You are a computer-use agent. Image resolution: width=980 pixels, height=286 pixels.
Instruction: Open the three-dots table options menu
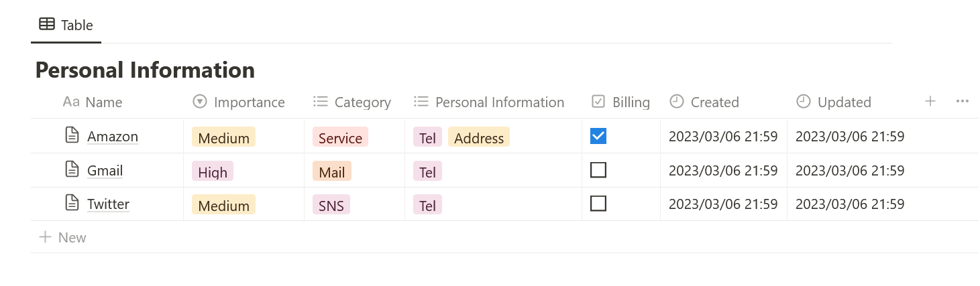[x=962, y=101]
